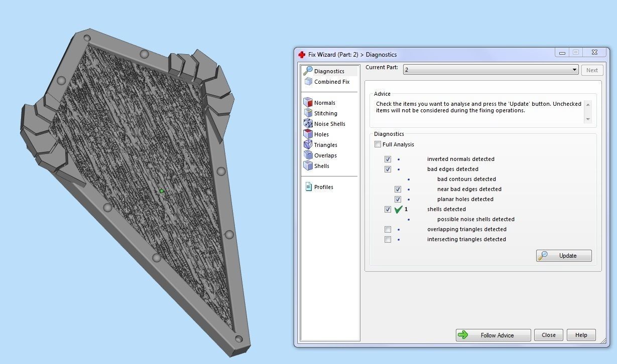The height and width of the screenshot is (364, 617).
Task: Toggle planar holes detected checkbox
Action: pos(398,199)
